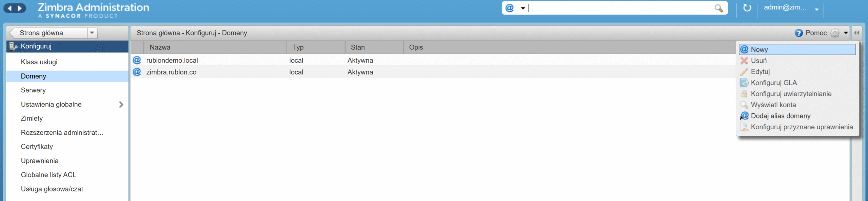Select Konfiguruj przyznane uprawnienia menu item

tap(802, 127)
